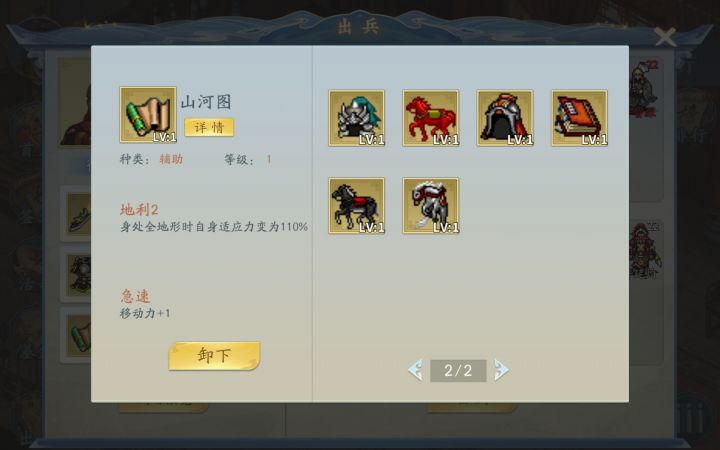The height and width of the screenshot is (450, 720).
Task: Click the 山河图 scroll item icon
Action: 148,115
